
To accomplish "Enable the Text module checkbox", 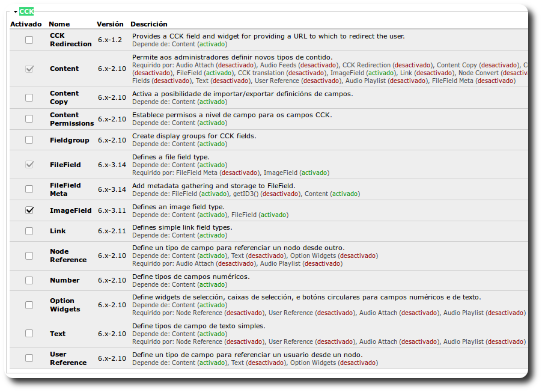I will (29, 334).
